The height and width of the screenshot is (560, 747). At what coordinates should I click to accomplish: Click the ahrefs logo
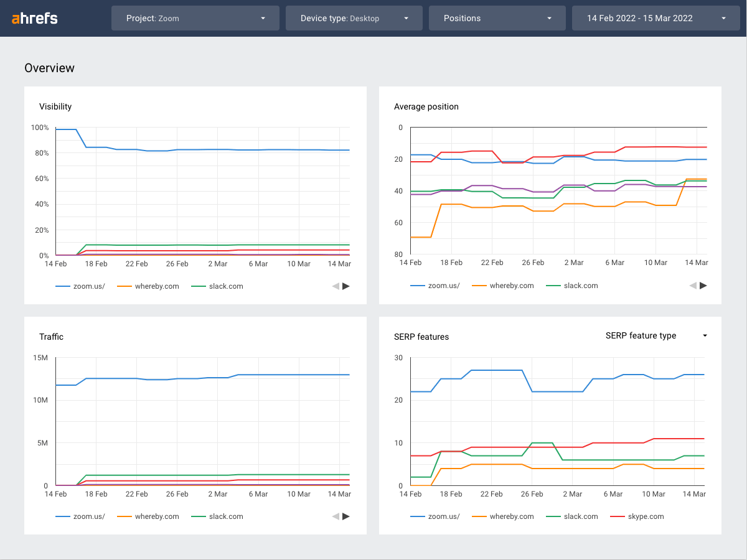tap(34, 18)
